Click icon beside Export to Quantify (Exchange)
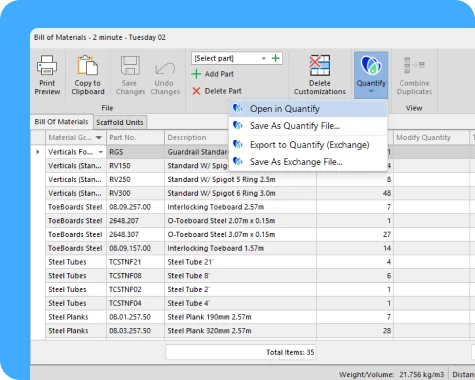 [x=238, y=144]
